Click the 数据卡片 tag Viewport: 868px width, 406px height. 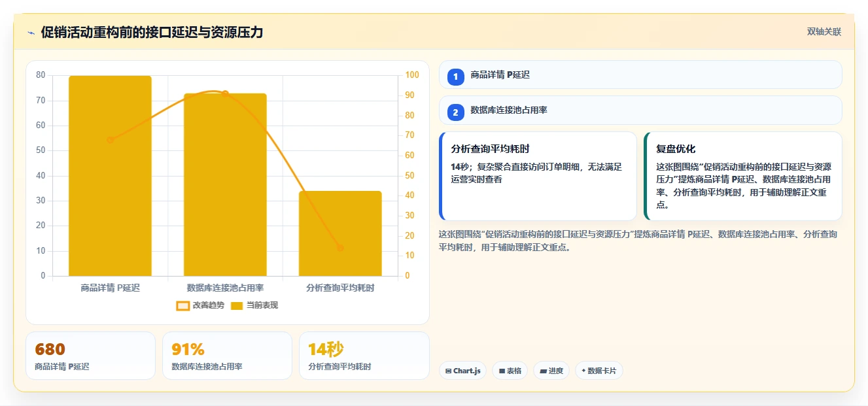599,371
